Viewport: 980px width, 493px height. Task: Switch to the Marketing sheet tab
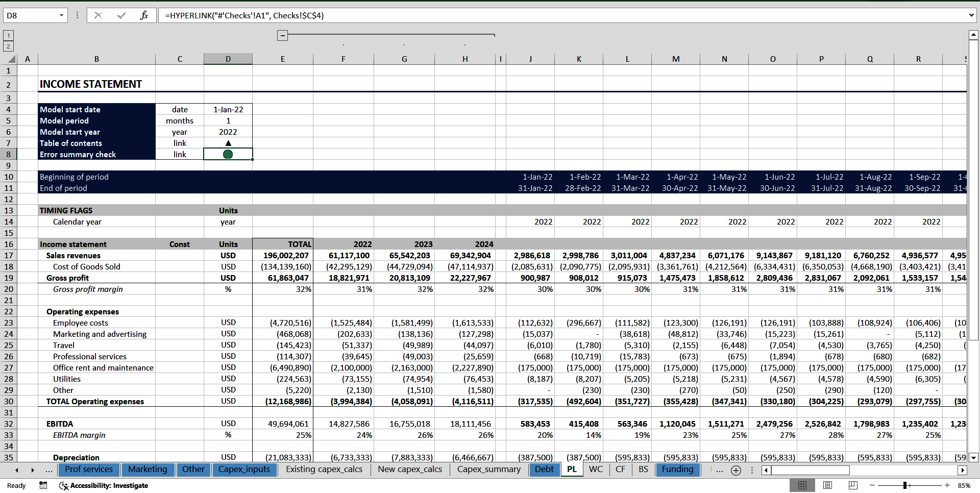tap(148, 469)
